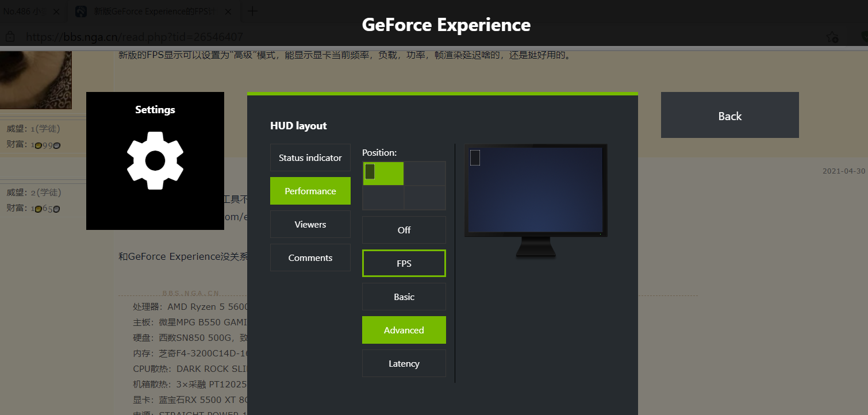Set position to bottom-right quadrant
The height and width of the screenshot is (415, 868).
[x=425, y=197]
